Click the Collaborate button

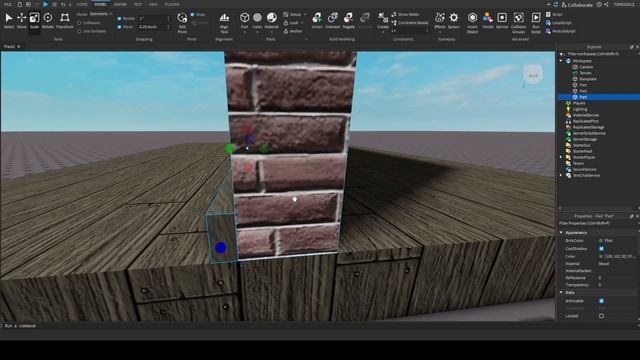[x=578, y=5]
